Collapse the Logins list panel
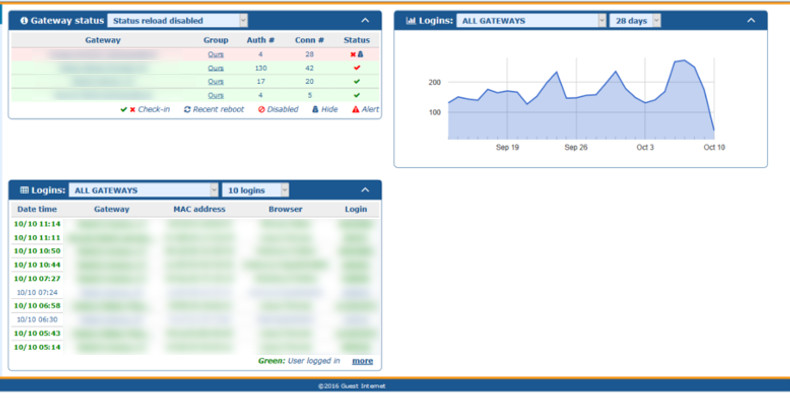 click(365, 190)
